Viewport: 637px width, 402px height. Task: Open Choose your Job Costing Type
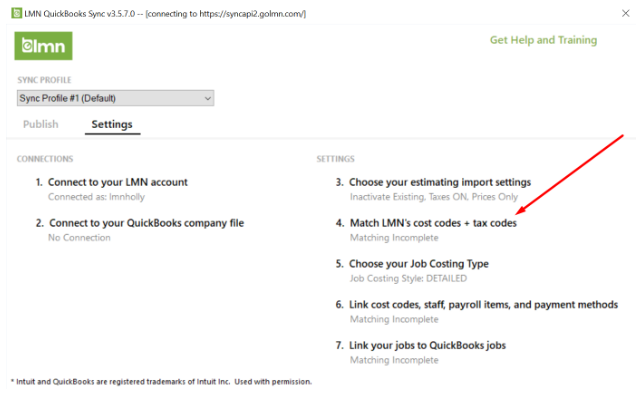(x=419, y=264)
